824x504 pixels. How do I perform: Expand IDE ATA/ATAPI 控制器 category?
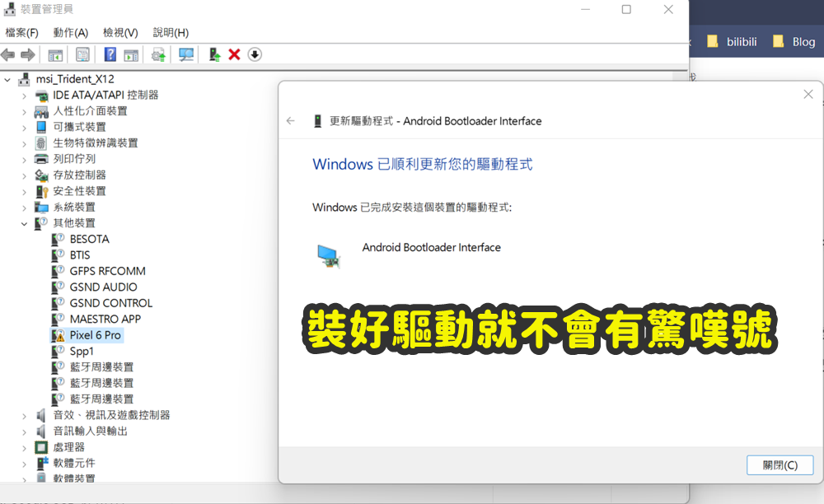(24, 96)
